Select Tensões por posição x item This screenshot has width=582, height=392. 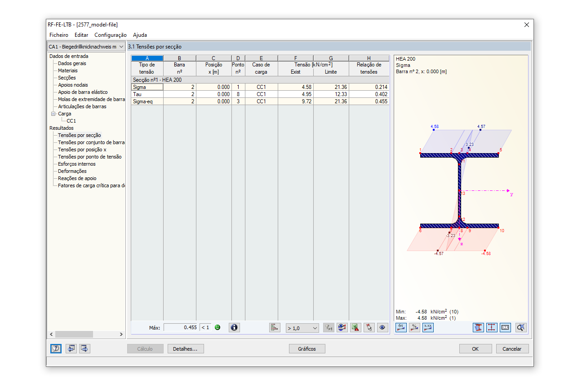(82, 150)
